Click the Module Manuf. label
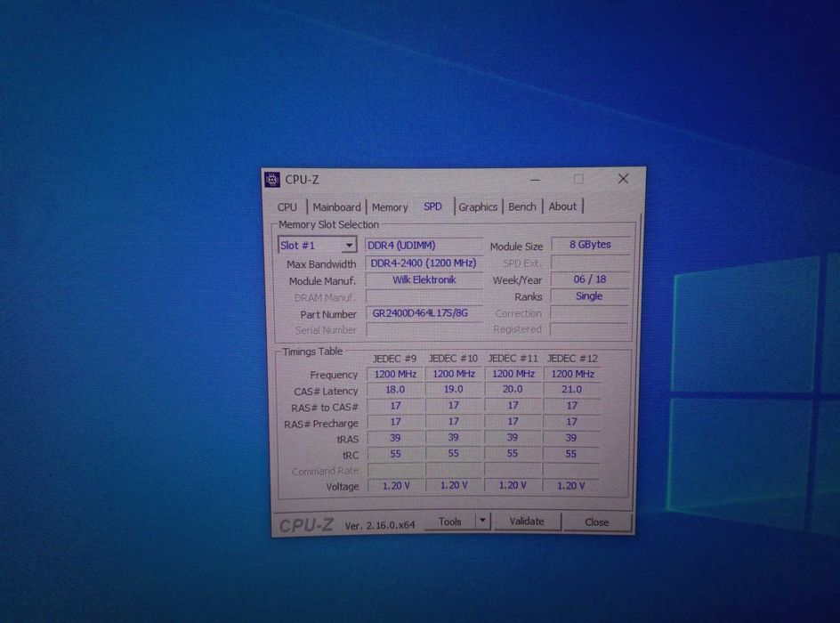The height and width of the screenshot is (623, 840). point(322,281)
